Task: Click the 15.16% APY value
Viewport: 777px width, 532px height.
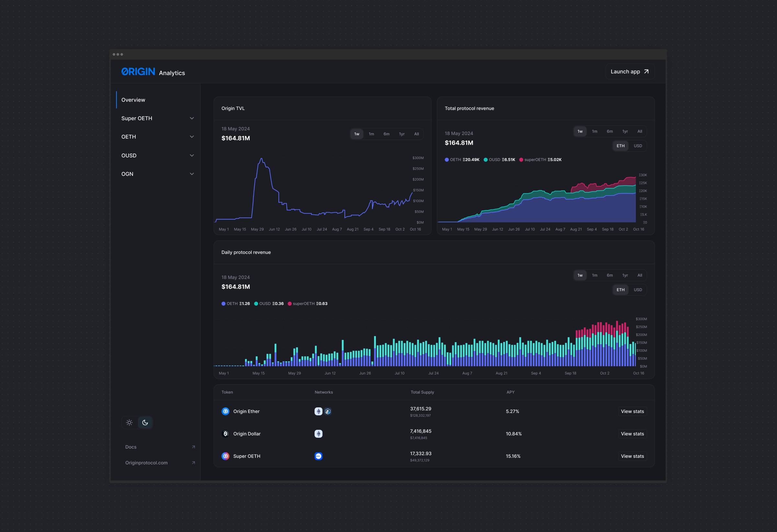Action: tap(513, 456)
